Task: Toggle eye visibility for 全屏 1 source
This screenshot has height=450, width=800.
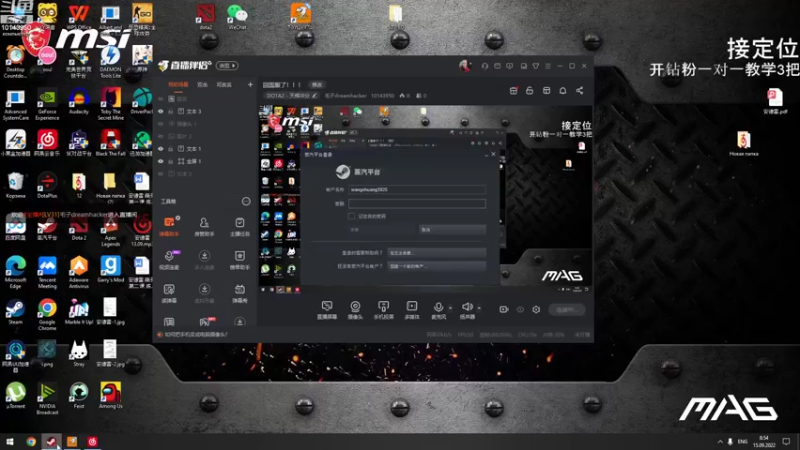Action: [161, 161]
